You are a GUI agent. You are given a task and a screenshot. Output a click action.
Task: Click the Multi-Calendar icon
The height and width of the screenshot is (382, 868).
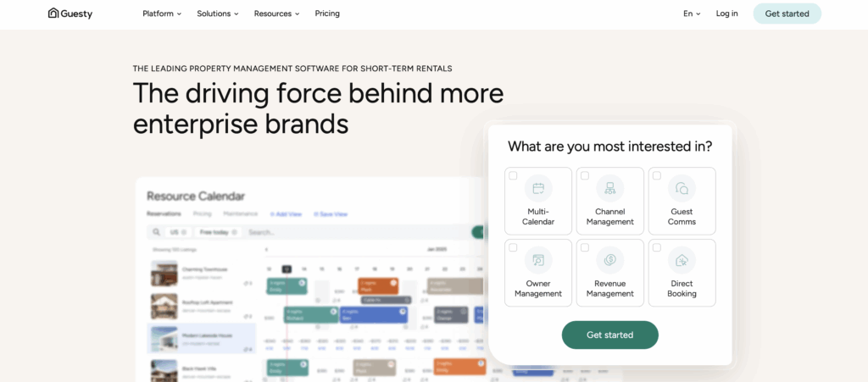tap(538, 188)
